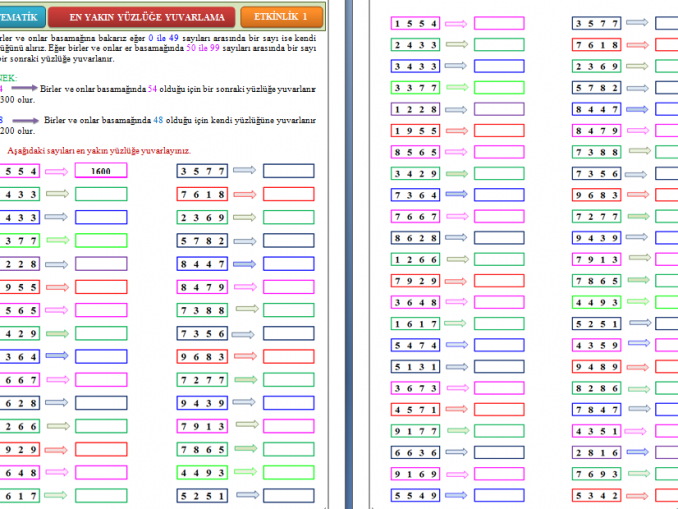Image resolution: width=678 pixels, height=509 pixels.
Task: Click the arrow next to number 5342
Action: click(637, 495)
